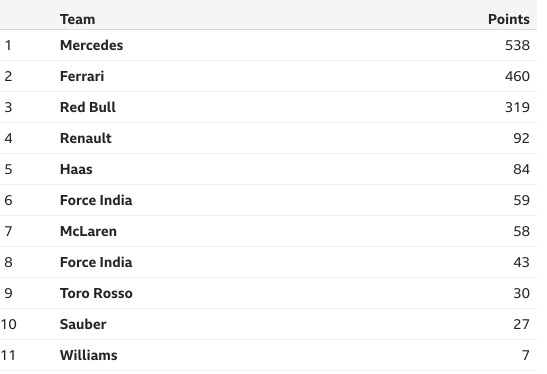Click rank number 1 beside Mercedes
Image resolution: width=547 pixels, height=374 pixels.
(8, 45)
